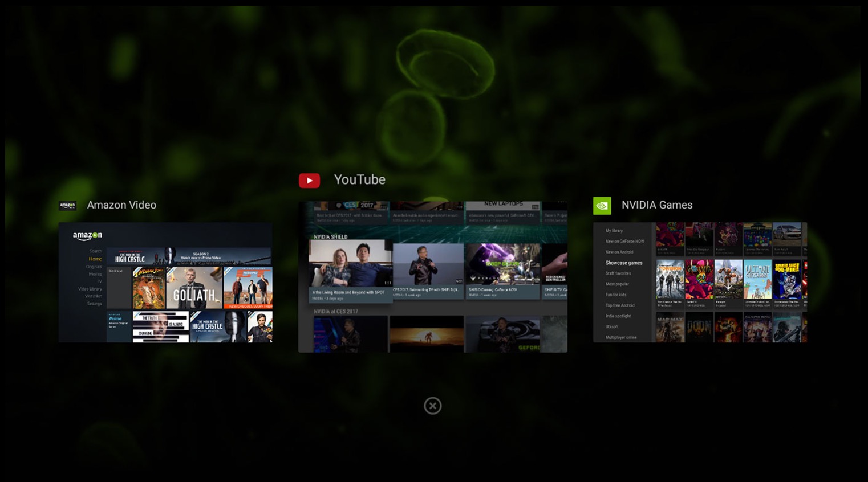The height and width of the screenshot is (482, 868).
Task: Select Showcase games in NVIDIA sidebar
Action: tap(623, 263)
